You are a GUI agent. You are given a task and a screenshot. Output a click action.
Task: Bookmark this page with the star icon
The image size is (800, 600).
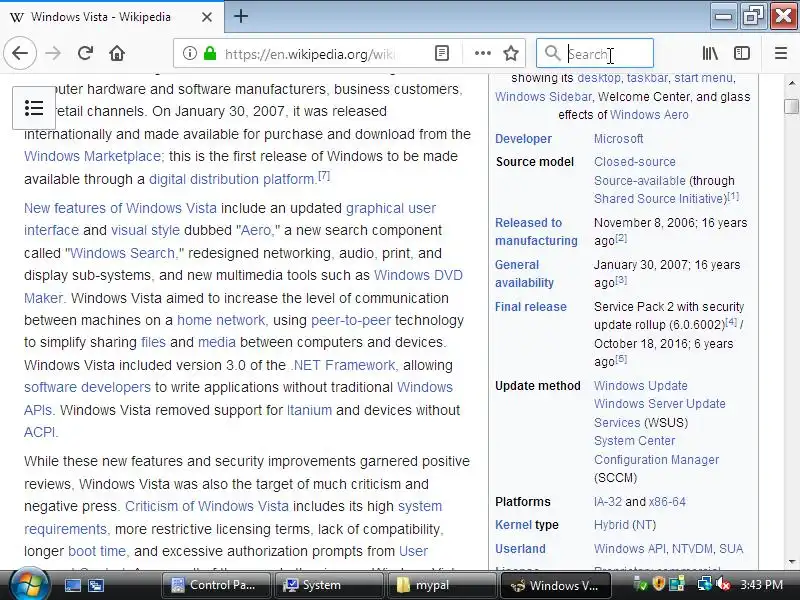click(x=511, y=53)
